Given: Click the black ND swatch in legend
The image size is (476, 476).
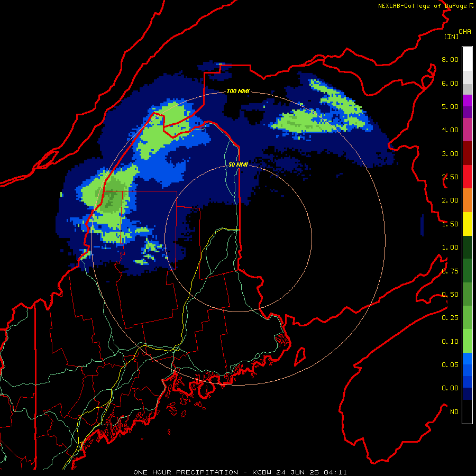Looking at the screenshot, I should (467, 411).
